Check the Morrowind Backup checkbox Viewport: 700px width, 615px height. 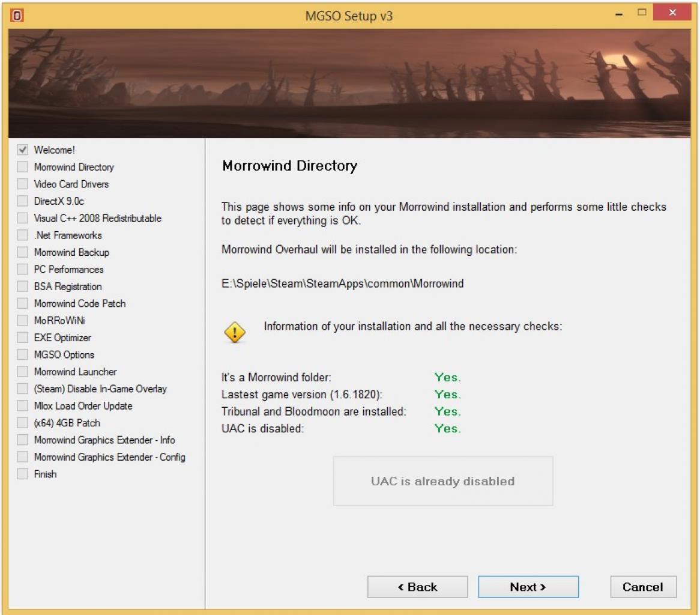tap(22, 252)
